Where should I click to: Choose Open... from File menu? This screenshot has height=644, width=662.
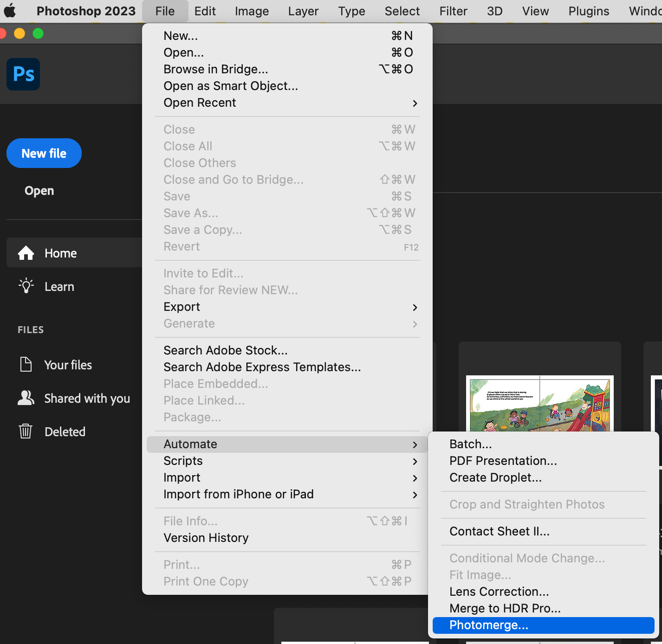click(287, 52)
